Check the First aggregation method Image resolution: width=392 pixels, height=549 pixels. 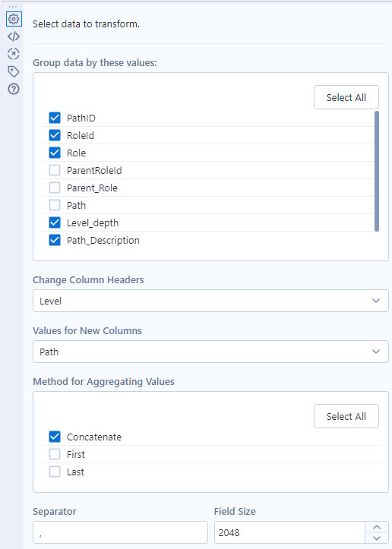(x=55, y=455)
